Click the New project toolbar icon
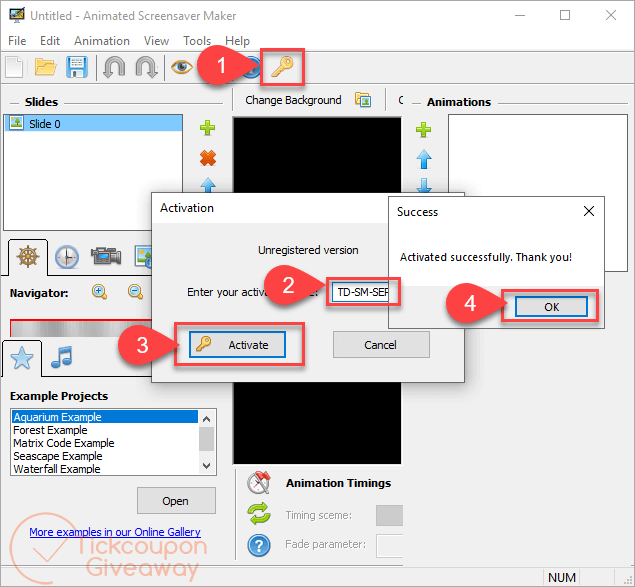This screenshot has height=587, width=635. point(15,67)
